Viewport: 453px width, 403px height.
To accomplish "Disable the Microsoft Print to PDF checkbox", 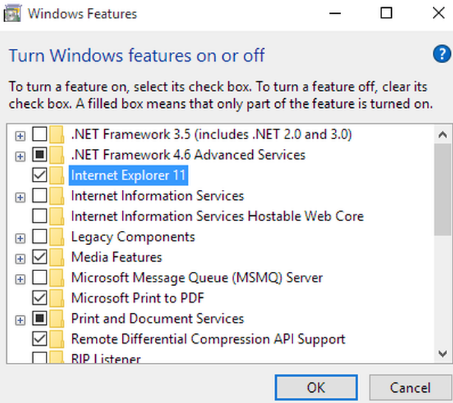I will 40,298.
